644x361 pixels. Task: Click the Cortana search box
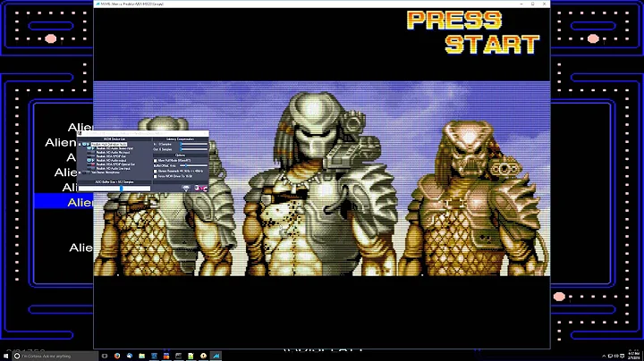pyautogui.click(x=55, y=356)
